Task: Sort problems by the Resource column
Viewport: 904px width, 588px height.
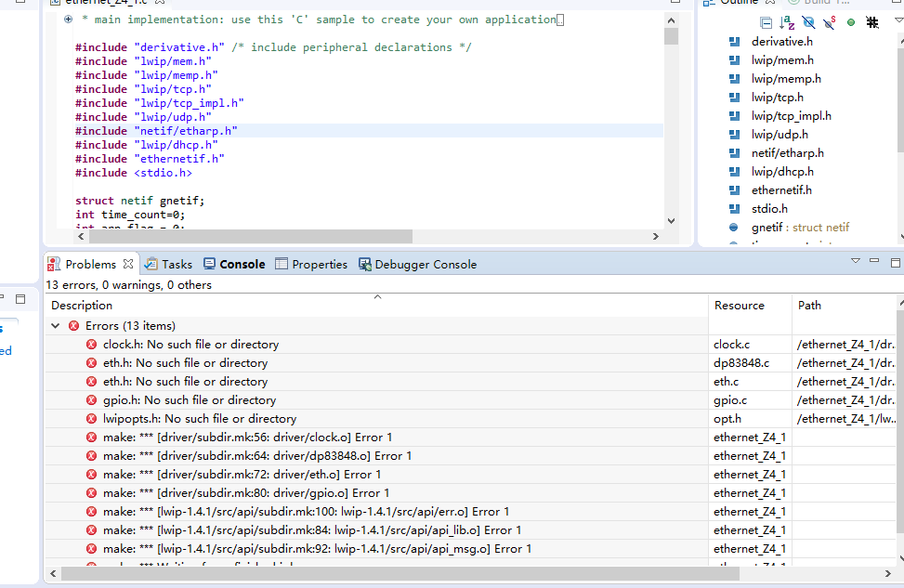Action: click(750, 305)
